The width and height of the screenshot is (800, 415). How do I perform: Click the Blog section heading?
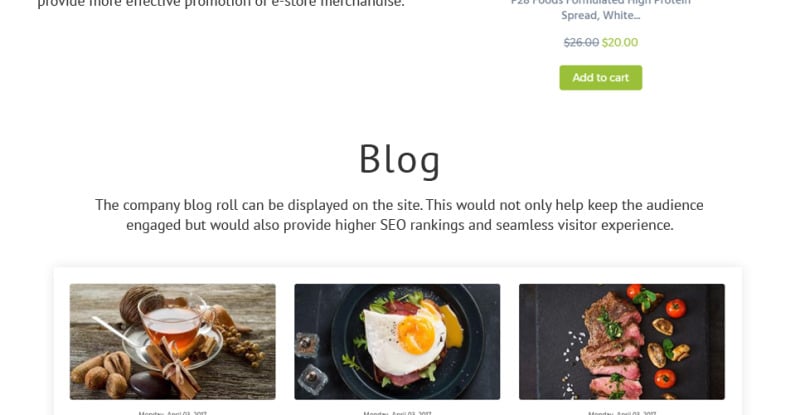click(x=399, y=159)
